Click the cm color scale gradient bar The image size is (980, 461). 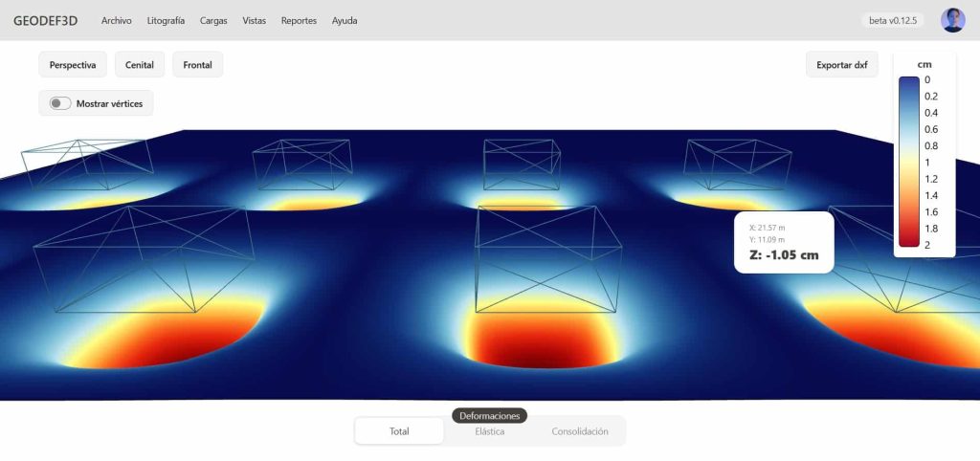pyautogui.click(x=909, y=162)
